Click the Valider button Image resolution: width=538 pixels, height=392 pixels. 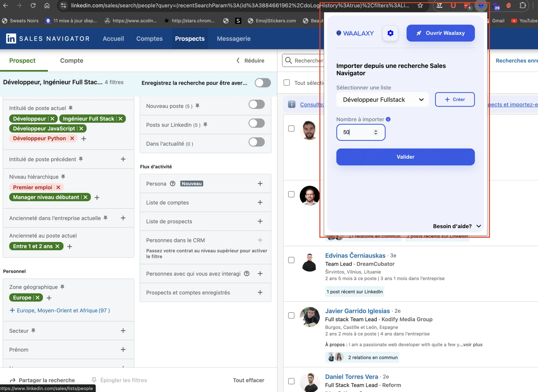[x=405, y=157]
